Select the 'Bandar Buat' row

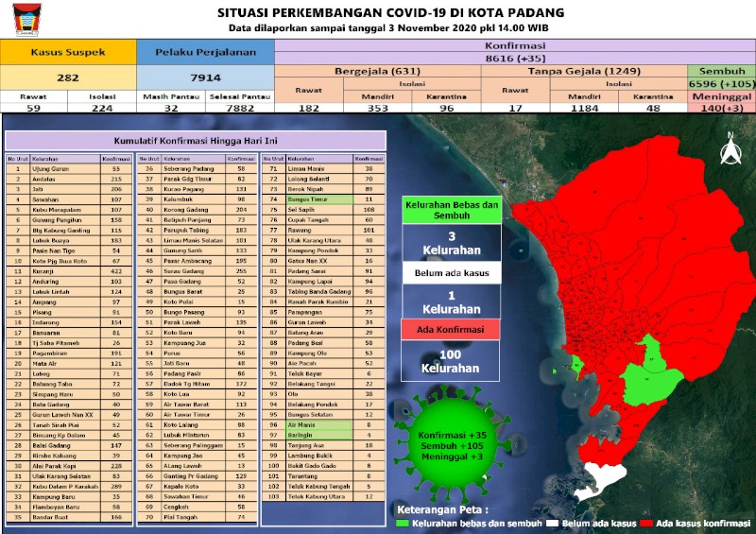tap(69, 517)
